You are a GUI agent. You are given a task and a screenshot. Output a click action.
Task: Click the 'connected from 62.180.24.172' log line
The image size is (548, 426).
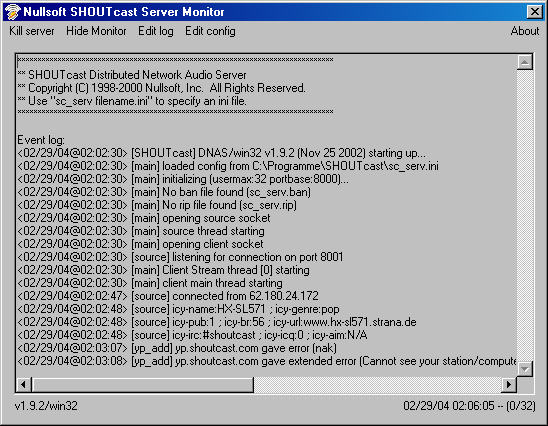[168, 296]
